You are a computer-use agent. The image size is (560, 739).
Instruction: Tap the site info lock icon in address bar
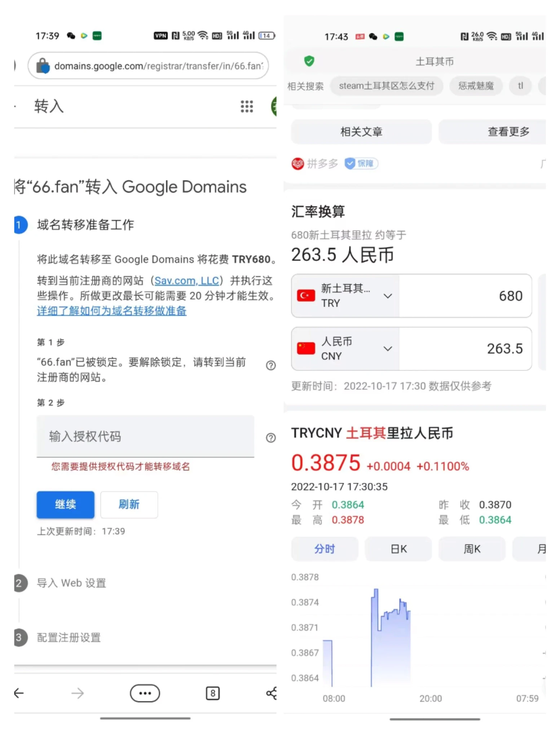click(x=43, y=66)
